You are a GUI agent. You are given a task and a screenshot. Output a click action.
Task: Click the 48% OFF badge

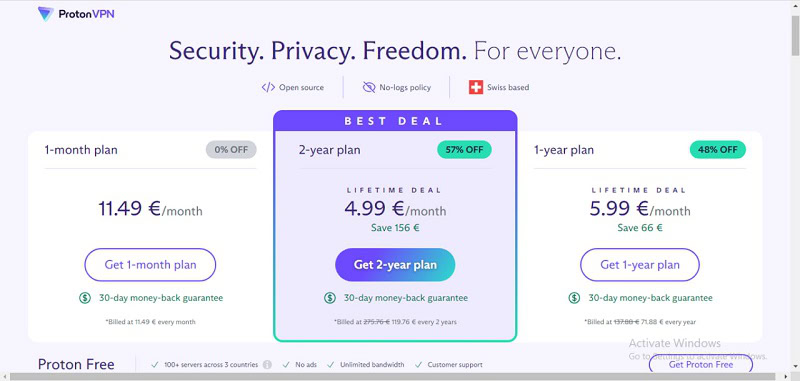point(718,150)
